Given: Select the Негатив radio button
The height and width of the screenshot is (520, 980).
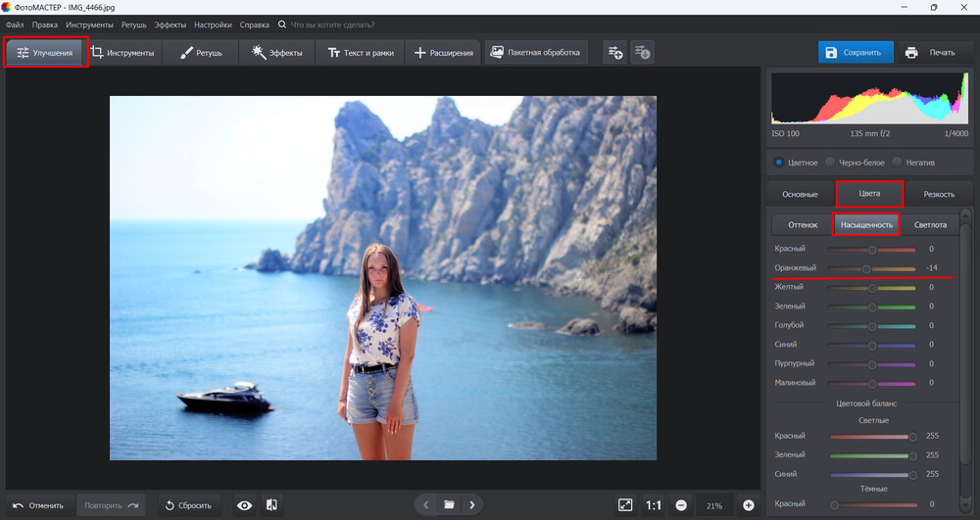Looking at the screenshot, I should (x=897, y=163).
